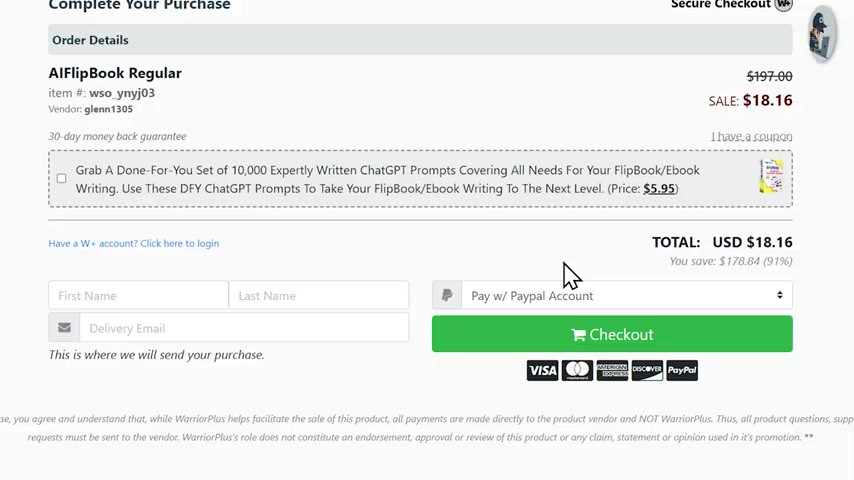Click the PayPal badge below Checkout
Screen dimensions: 854x480
(682, 370)
